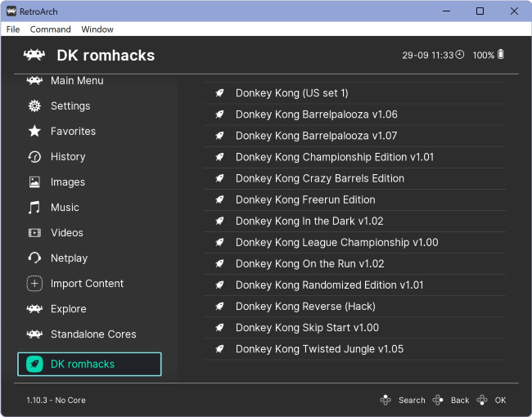Click the Images picture icon
Screen dimensions: 532x417
click(34, 182)
